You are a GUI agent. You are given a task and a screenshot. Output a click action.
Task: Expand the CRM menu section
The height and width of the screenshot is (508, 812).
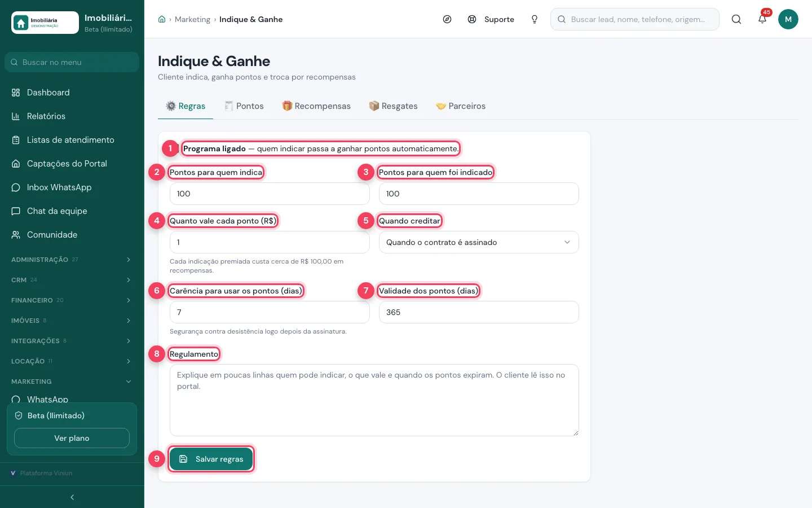(x=72, y=280)
